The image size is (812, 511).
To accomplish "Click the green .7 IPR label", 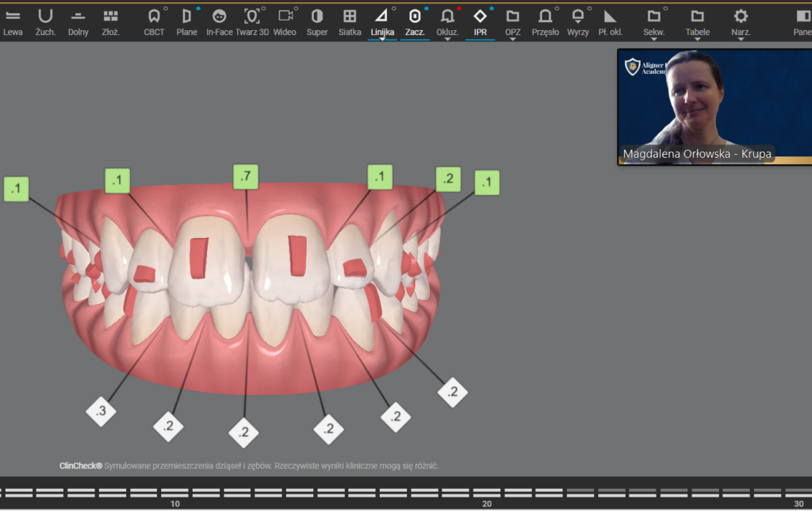I will click(246, 177).
